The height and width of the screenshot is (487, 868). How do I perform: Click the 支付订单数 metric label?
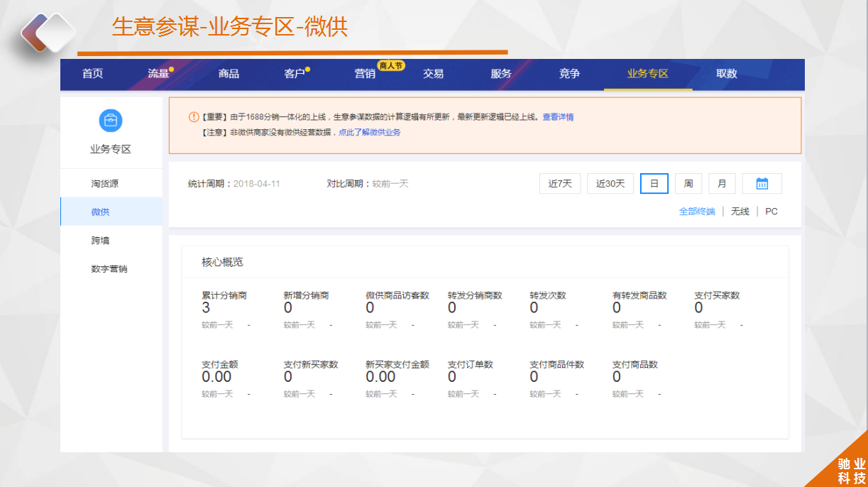tap(471, 364)
